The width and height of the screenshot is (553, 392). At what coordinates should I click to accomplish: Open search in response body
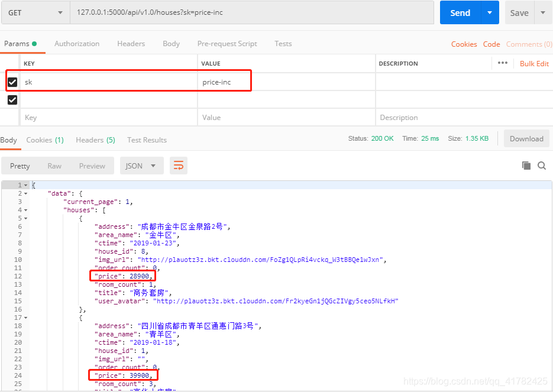tap(542, 166)
